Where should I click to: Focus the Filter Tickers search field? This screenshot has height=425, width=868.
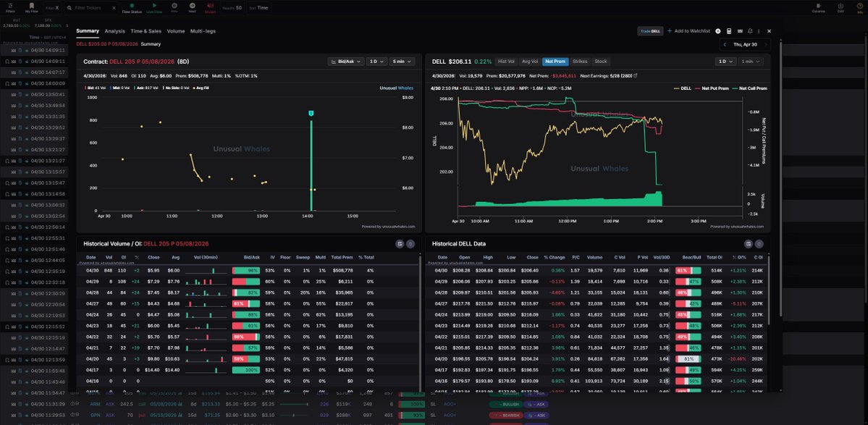[x=91, y=8]
